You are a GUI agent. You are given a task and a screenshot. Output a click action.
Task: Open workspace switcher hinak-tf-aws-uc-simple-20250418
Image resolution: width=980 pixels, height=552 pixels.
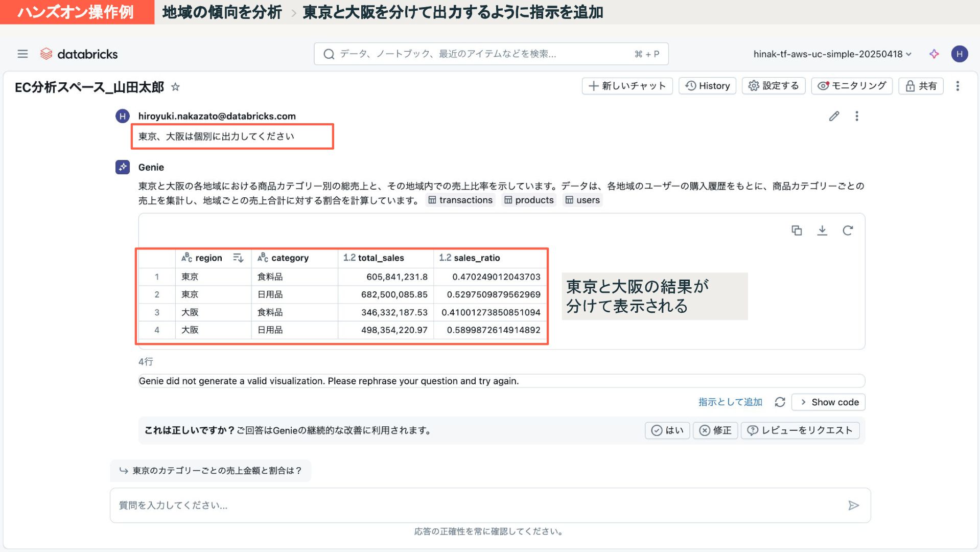(832, 54)
